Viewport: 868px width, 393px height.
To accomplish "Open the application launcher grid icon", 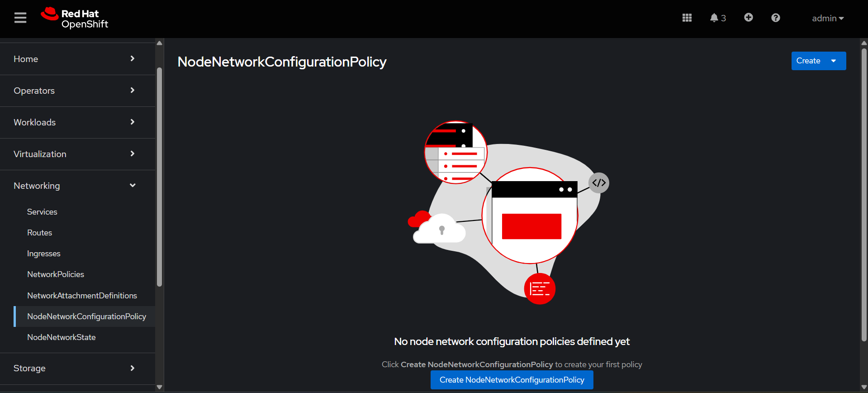I will (x=687, y=18).
